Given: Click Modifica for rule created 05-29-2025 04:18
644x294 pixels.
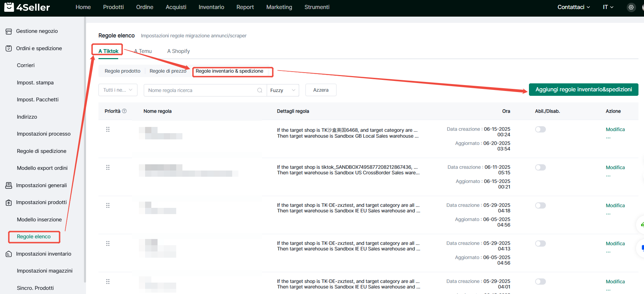Looking at the screenshot, I should click(615, 205).
